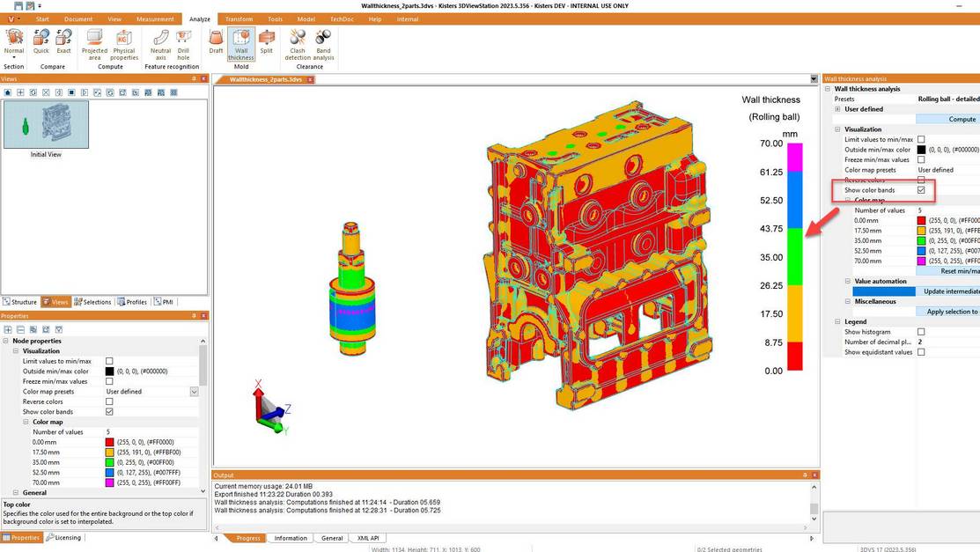Start Band analysis

[x=323, y=45]
